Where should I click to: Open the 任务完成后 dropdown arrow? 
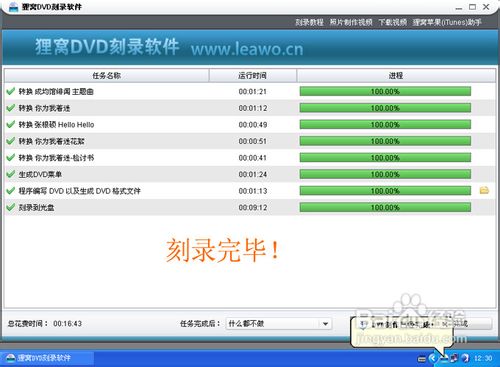[325, 324]
